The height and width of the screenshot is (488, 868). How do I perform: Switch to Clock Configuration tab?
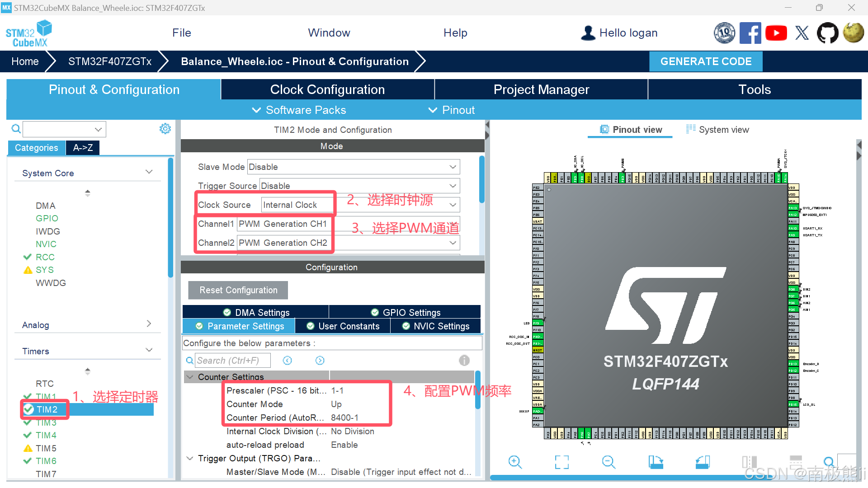[327, 89]
